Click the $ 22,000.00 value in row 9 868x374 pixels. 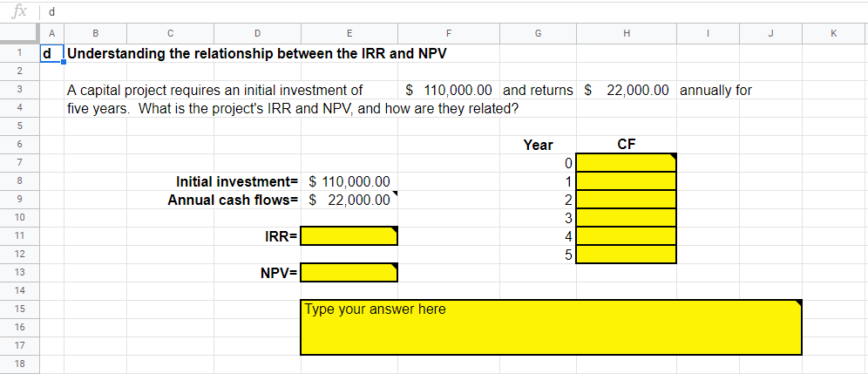point(349,200)
